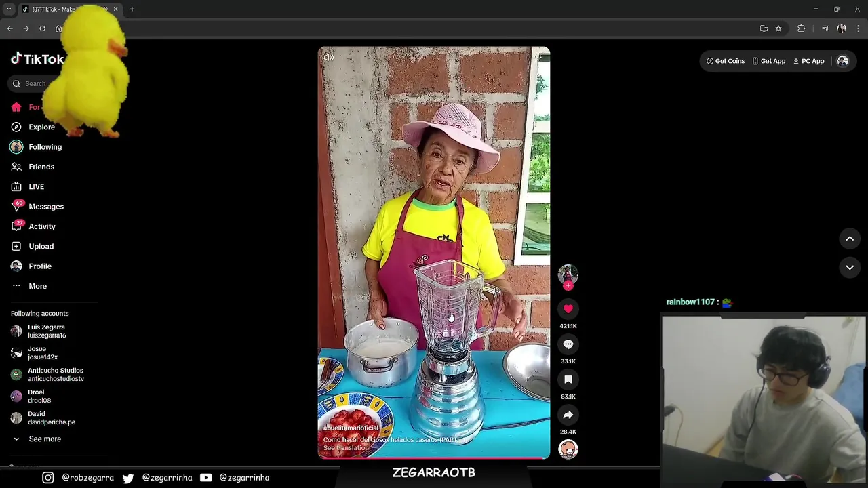
Task: Click install app icon in address bar
Action: tap(764, 28)
